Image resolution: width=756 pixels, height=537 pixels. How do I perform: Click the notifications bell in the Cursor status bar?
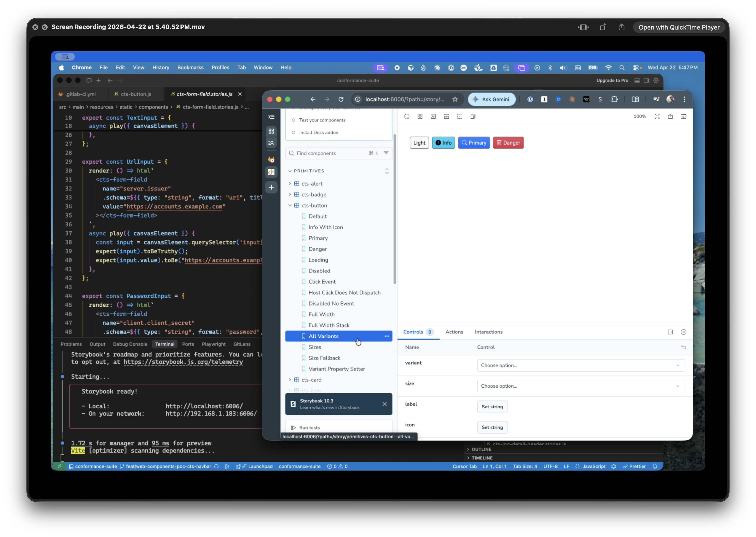click(654, 466)
